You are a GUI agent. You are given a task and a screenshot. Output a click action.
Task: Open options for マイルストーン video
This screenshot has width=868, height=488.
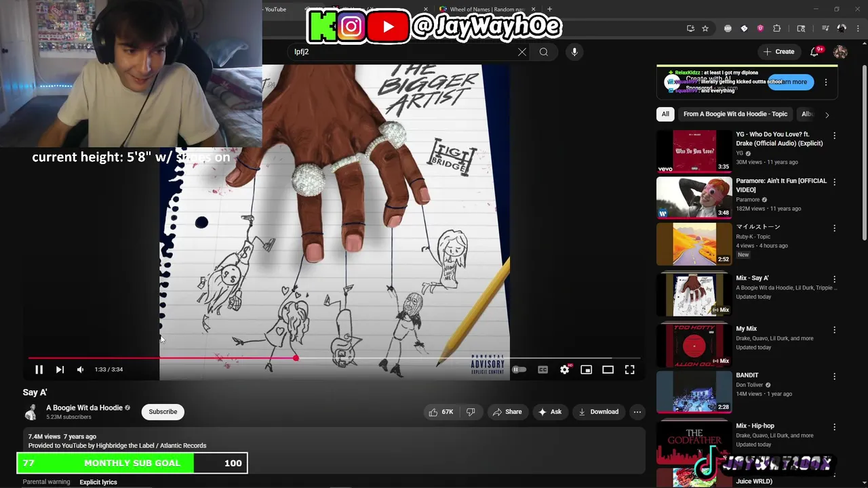[835, 228]
